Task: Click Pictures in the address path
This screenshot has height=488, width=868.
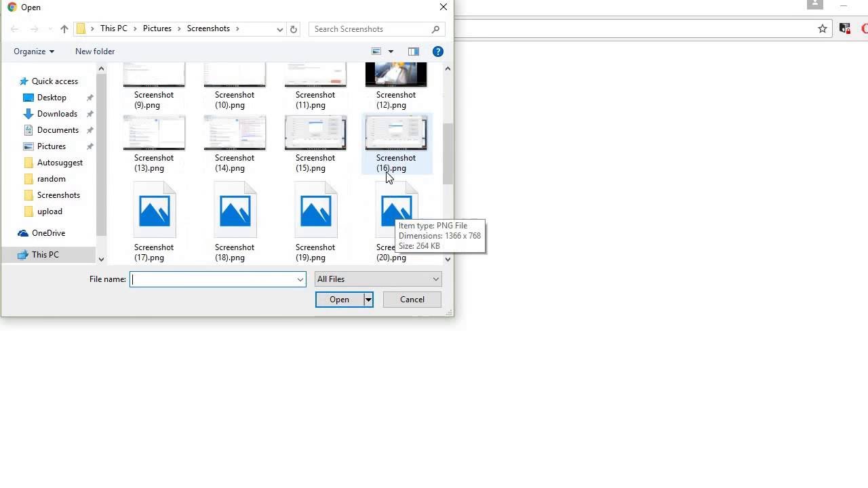Action: tap(157, 28)
